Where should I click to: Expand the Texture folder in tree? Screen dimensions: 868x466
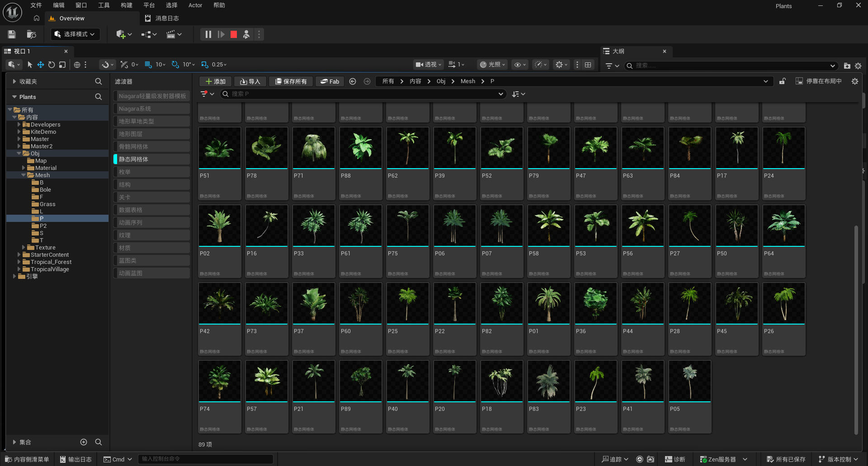click(x=24, y=247)
